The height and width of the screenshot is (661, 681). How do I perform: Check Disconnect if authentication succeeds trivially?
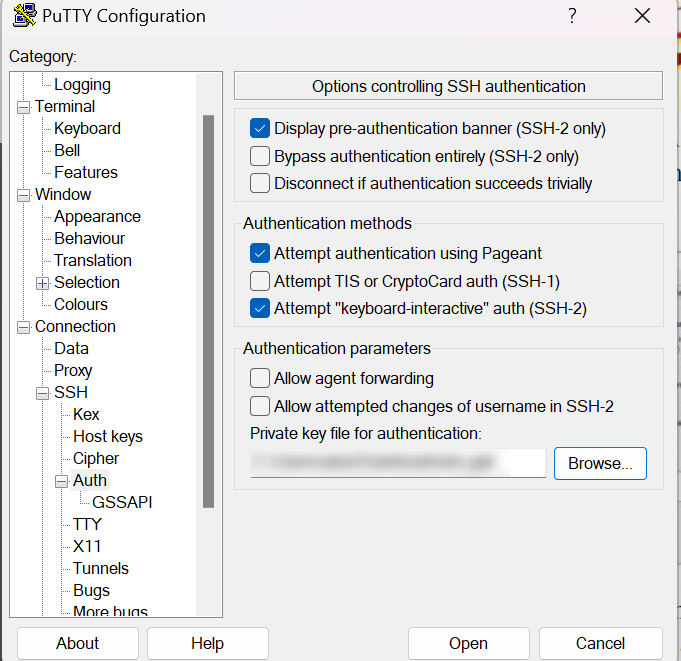click(260, 183)
